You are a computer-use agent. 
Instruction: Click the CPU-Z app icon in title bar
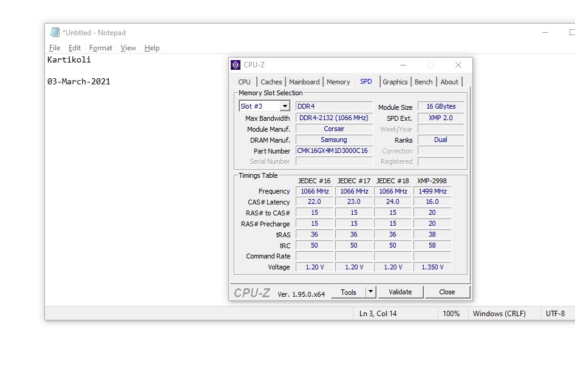click(x=236, y=65)
